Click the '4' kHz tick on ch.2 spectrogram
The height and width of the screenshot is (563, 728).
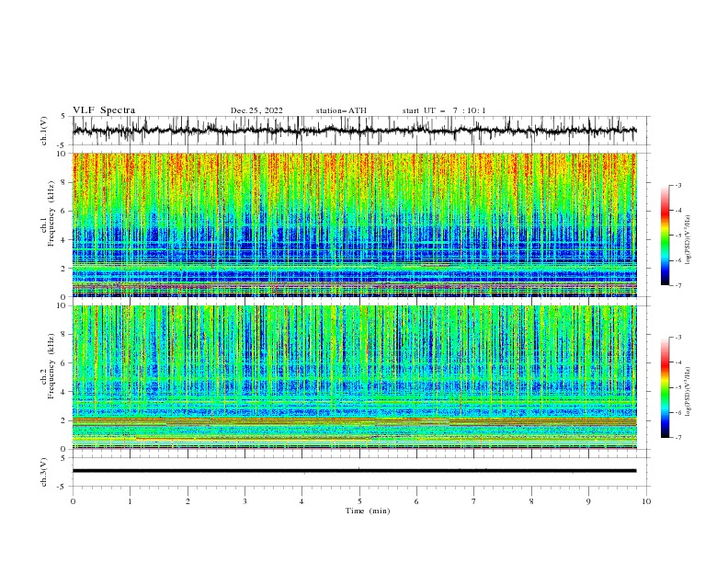[x=64, y=392]
